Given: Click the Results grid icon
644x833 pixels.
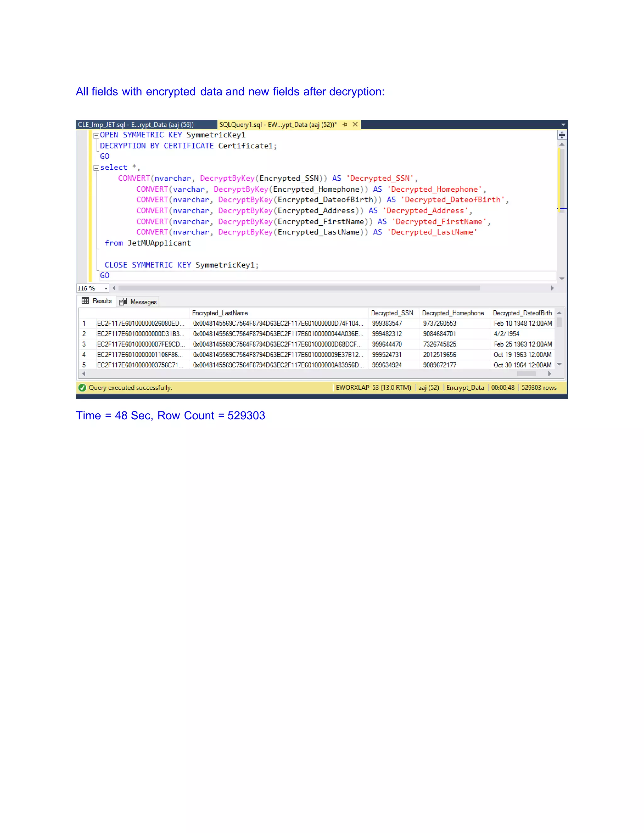Looking at the screenshot, I should (86, 301).
